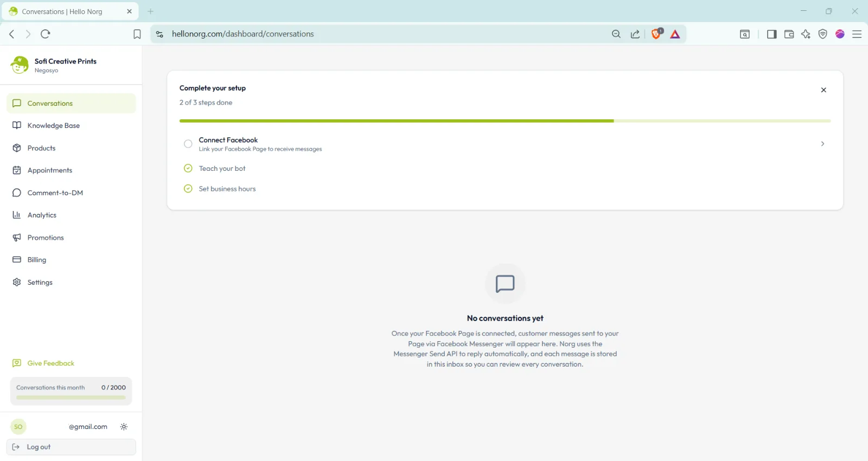Select the Conversations | Hello Norg tab
This screenshot has width=868, height=461.
pyautogui.click(x=70, y=11)
